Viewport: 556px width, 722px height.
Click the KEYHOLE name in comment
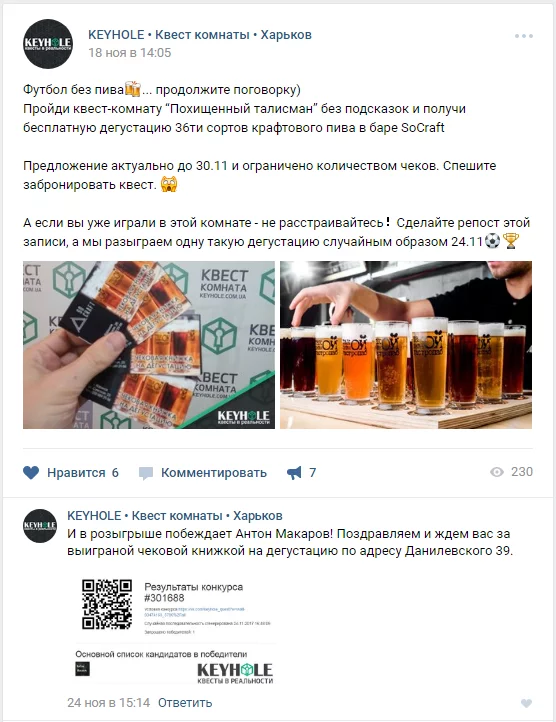pos(175,516)
